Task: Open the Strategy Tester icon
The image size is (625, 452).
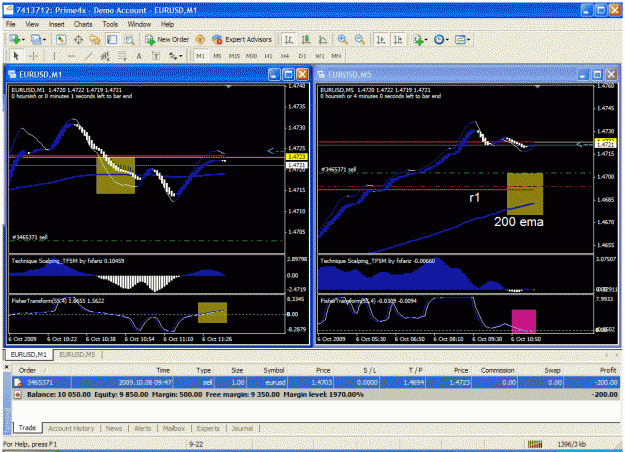Action: click(x=129, y=39)
